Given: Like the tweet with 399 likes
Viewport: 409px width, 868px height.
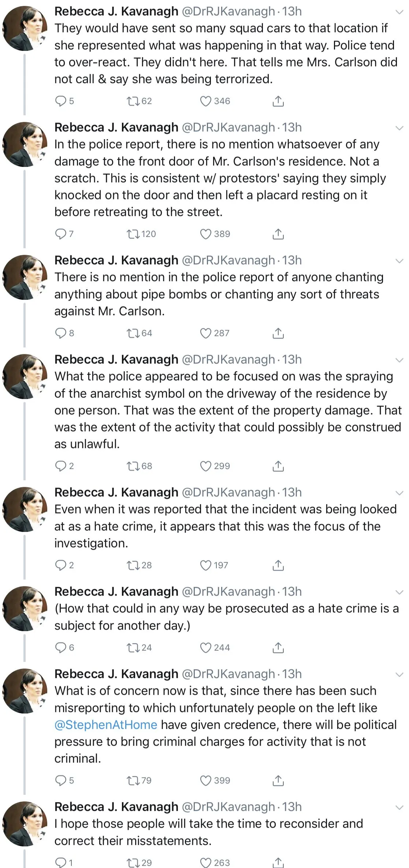Looking at the screenshot, I should tap(205, 781).
